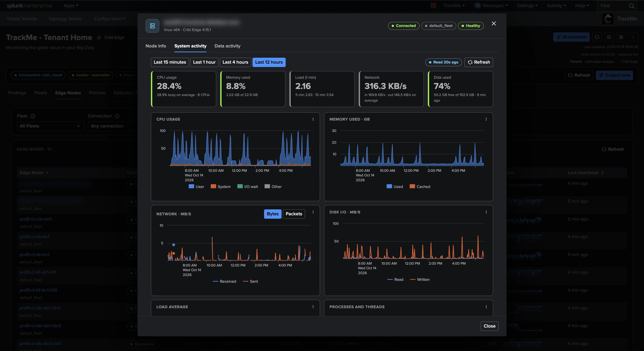Open the Processes and Threads kebab menu
Viewport: 644px width, 351px height.
coord(486,307)
